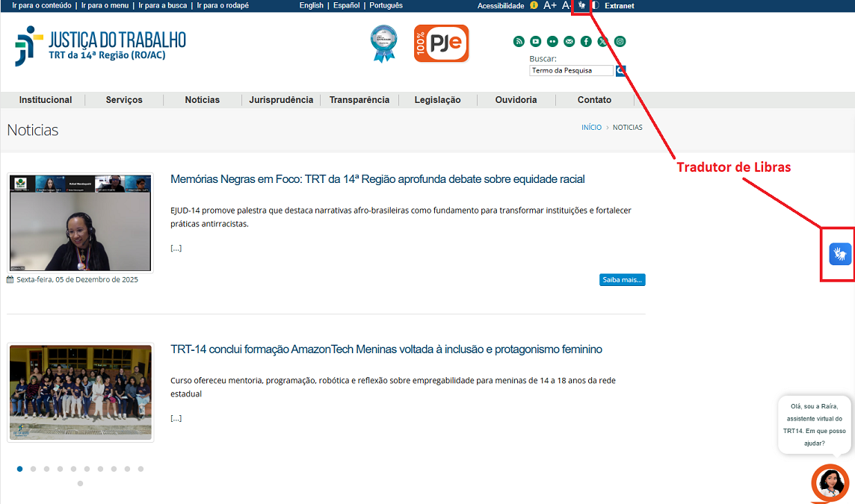Expand the Institucional menu
Image resolution: width=855 pixels, height=504 pixels.
[x=46, y=100]
